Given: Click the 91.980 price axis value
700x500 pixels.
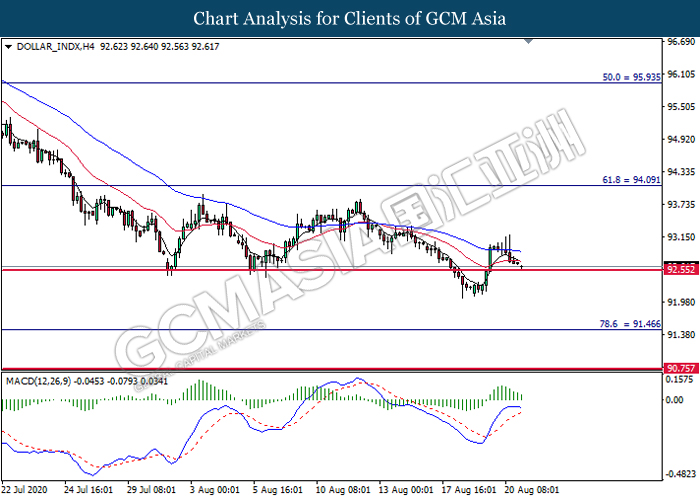Looking at the screenshot, I should 680,302.
